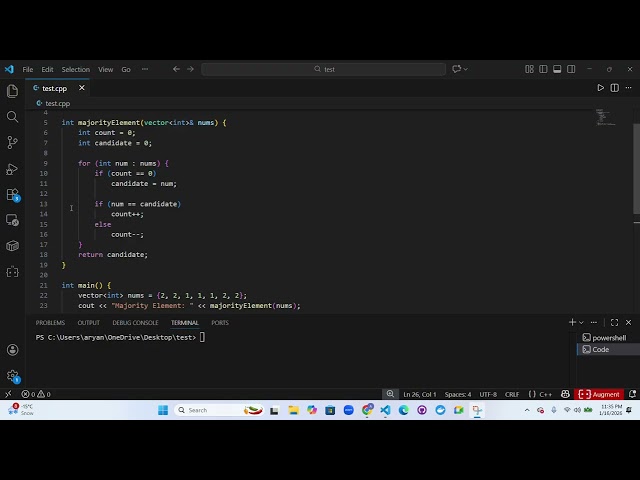Click the taskbar Search box
The height and width of the screenshot is (480, 640).
(220, 410)
